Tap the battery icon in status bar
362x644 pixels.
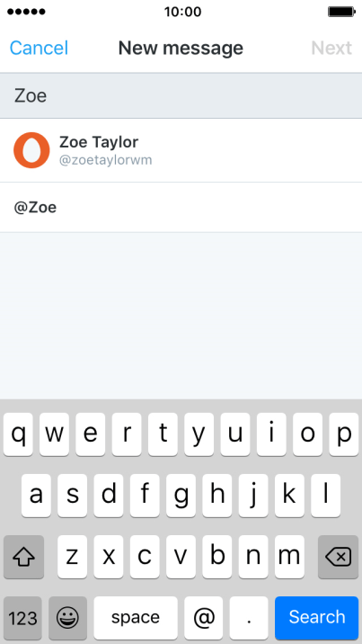(341, 12)
